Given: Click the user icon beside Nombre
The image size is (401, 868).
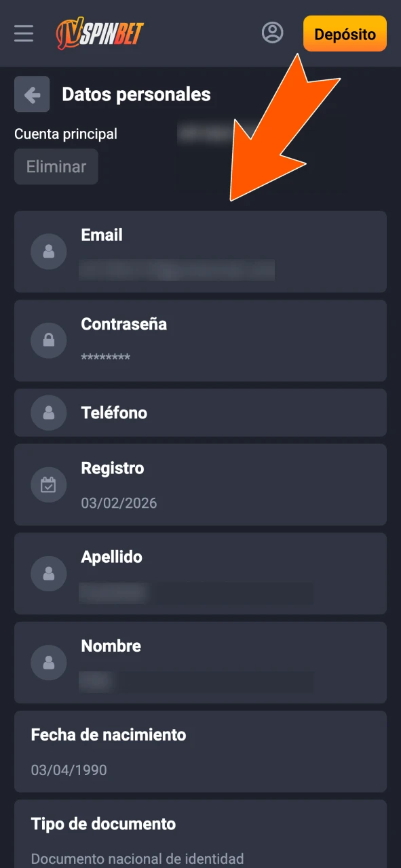Looking at the screenshot, I should click(x=48, y=663).
